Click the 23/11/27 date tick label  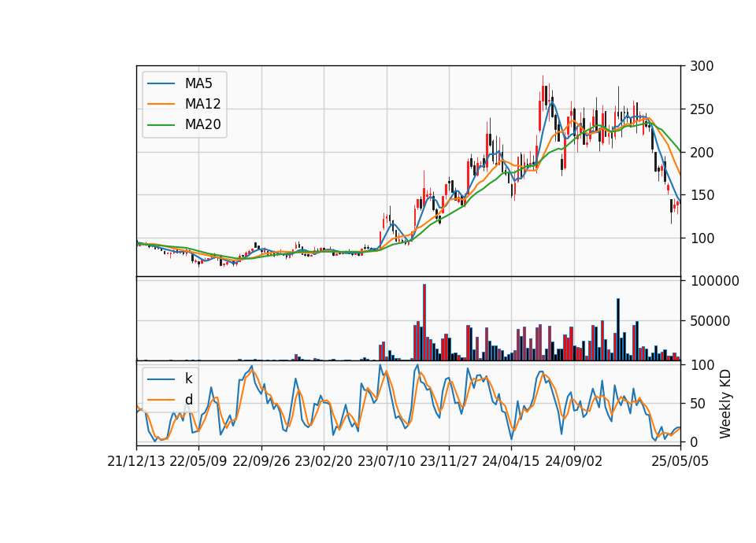449,461
